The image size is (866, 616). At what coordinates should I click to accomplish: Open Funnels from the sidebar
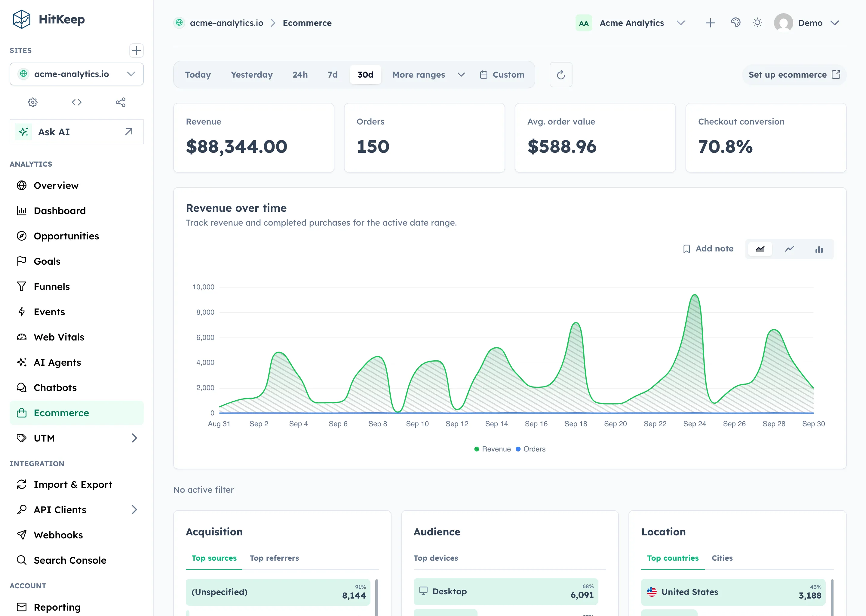point(77,286)
